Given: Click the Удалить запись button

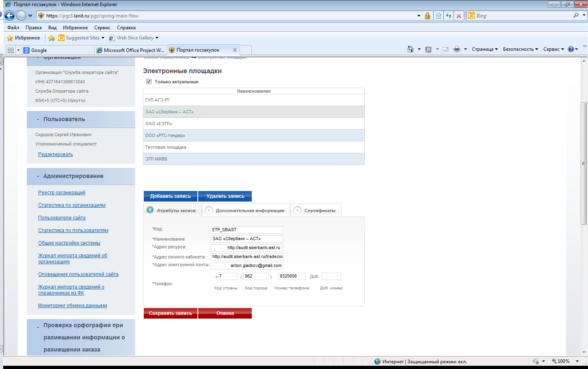Looking at the screenshot, I should point(225,196).
